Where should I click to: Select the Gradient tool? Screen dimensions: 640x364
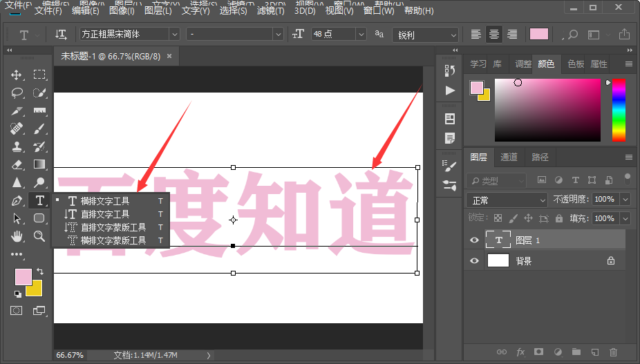click(x=39, y=164)
